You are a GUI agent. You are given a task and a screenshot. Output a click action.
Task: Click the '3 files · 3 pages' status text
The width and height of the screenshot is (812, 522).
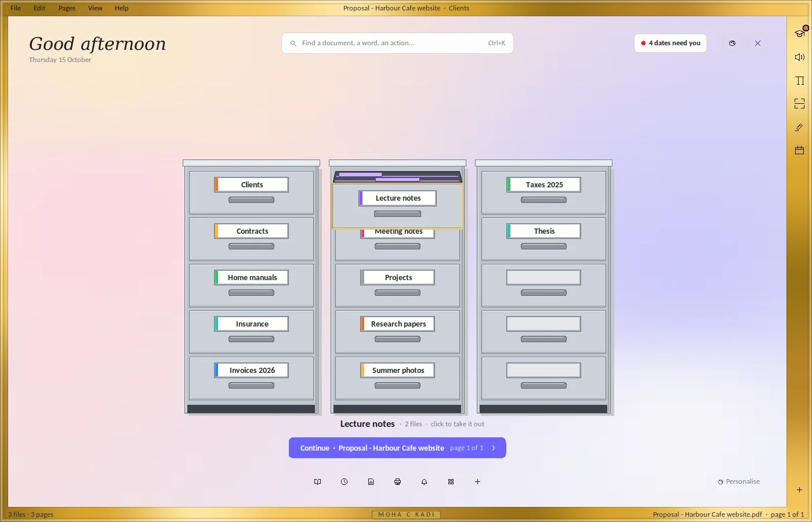31,514
